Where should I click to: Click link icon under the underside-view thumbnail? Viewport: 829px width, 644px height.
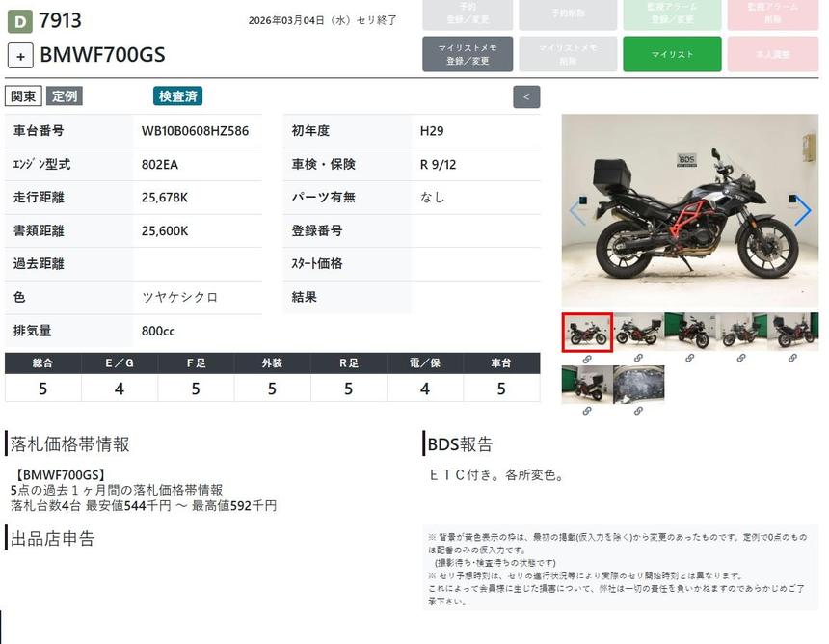(638, 412)
